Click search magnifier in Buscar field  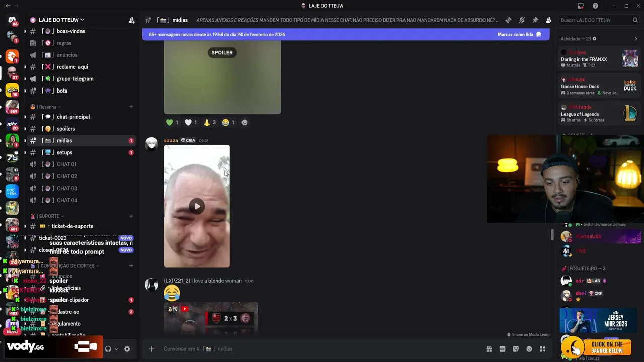[635, 20]
